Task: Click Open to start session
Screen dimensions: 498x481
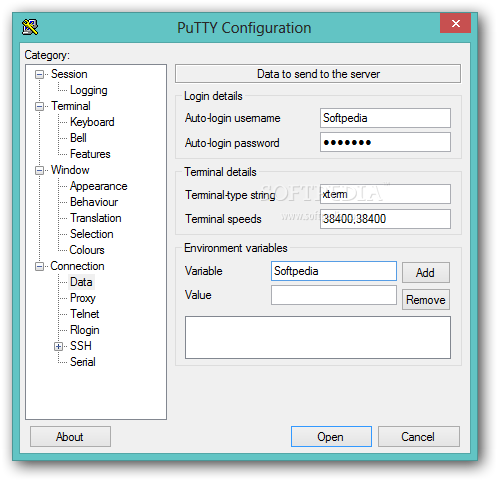Action: (x=331, y=437)
